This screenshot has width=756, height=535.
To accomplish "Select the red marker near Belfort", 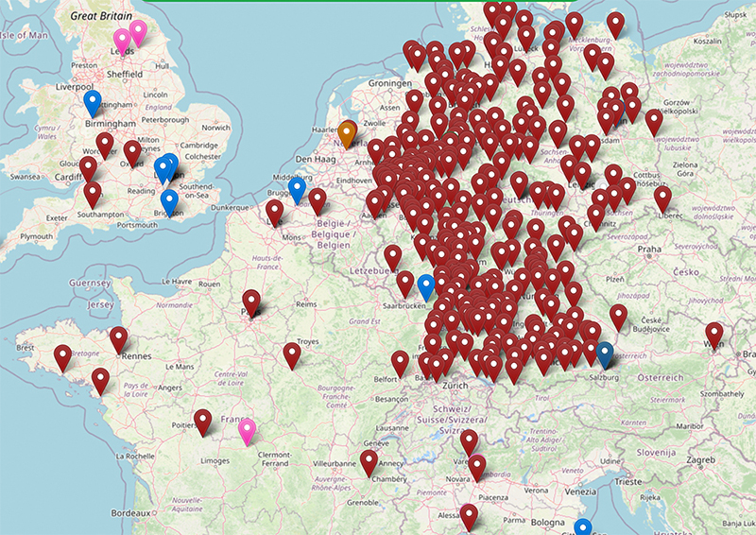I will (401, 363).
